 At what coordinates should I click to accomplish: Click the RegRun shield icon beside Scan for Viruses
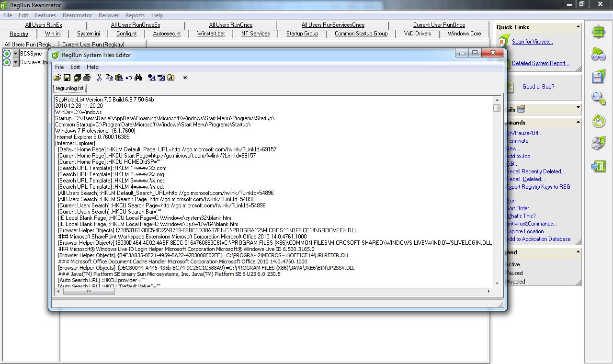coord(503,41)
